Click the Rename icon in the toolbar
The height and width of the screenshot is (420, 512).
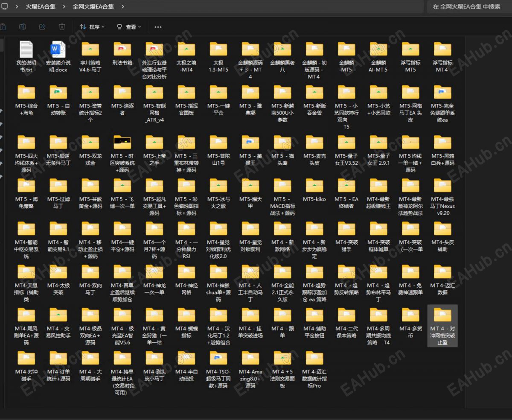pos(23,27)
